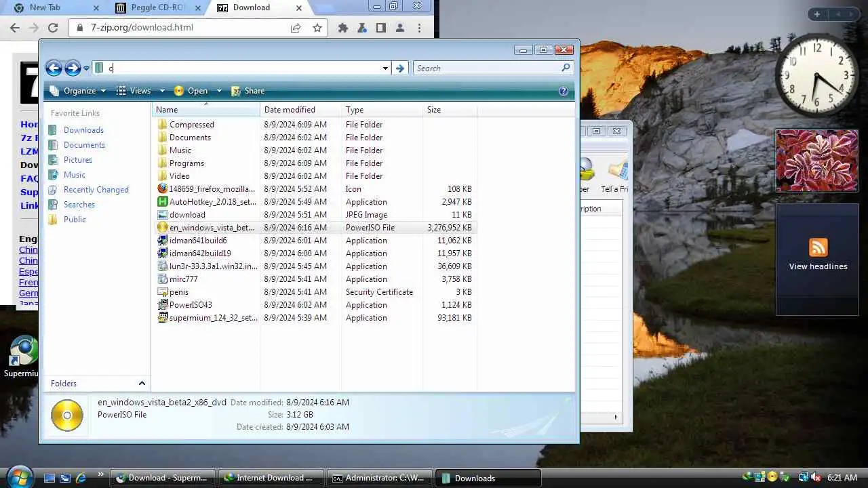Open the browser extensions puzzle icon

pyautogui.click(x=343, y=28)
